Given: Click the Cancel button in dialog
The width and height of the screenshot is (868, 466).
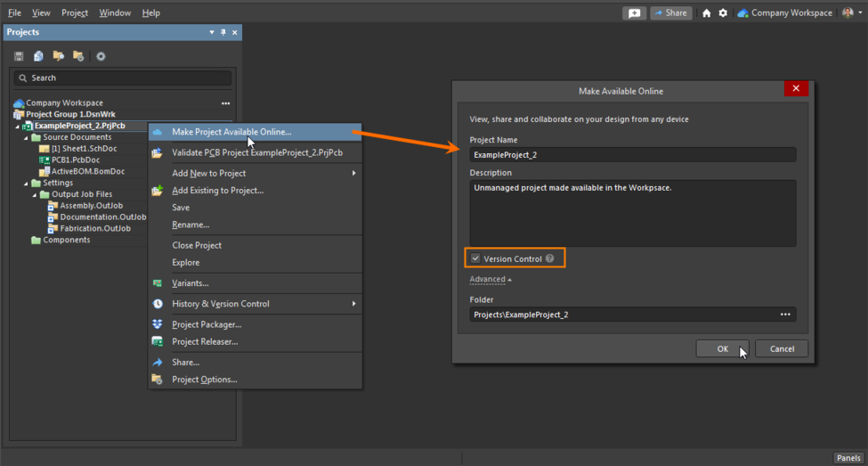Looking at the screenshot, I should (x=782, y=348).
